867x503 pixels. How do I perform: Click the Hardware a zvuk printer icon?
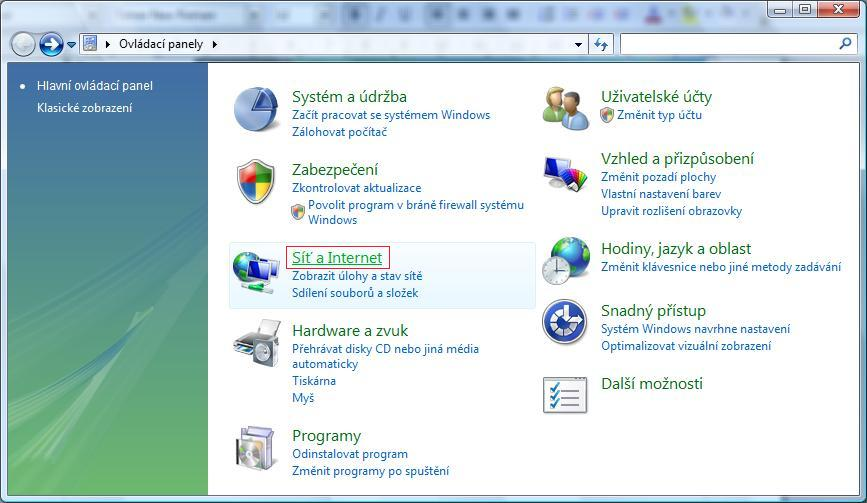(256, 344)
